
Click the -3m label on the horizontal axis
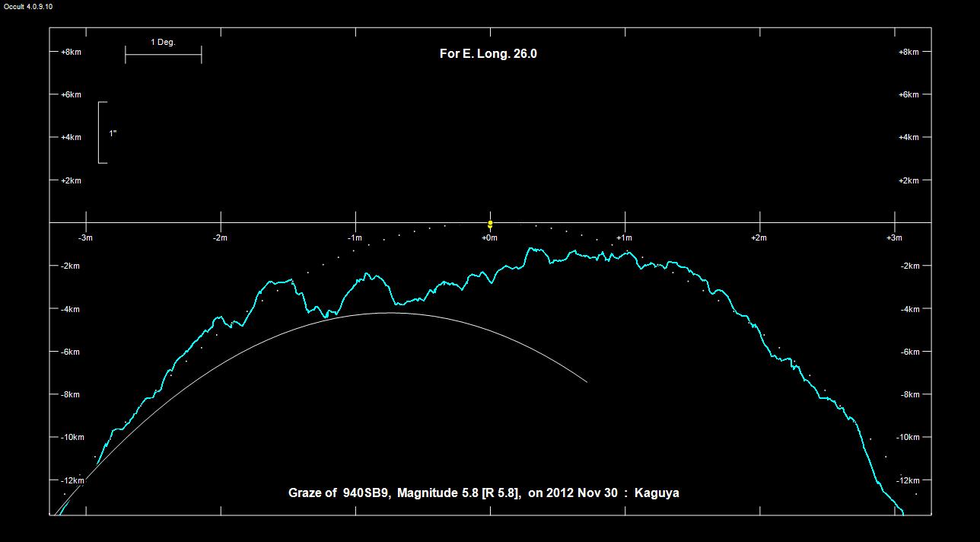pyautogui.click(x=86, y=238)
